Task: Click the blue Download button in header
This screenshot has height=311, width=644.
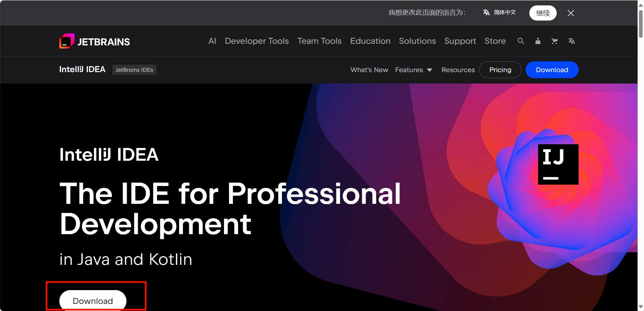Action: (552, 70)
